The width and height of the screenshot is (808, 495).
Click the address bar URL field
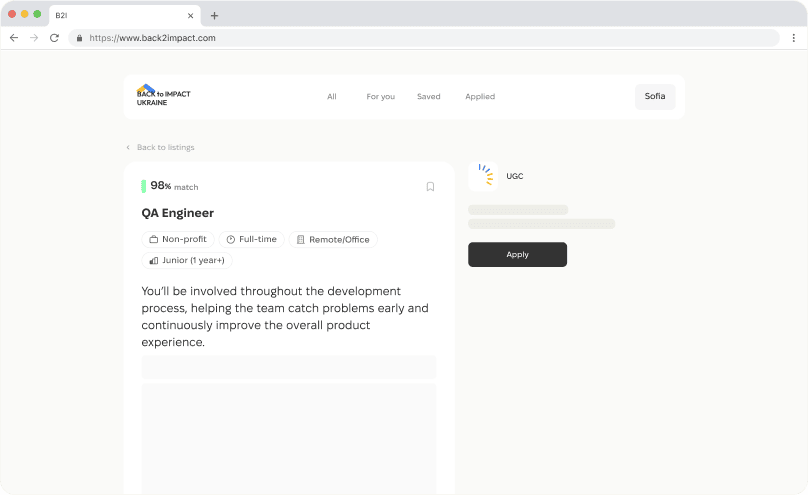[424, 38]
